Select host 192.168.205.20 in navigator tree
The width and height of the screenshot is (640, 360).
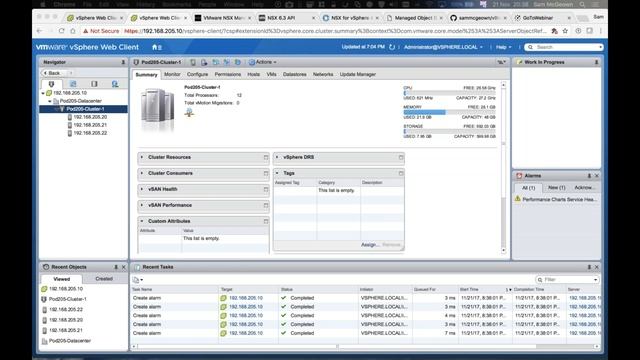(x=90, y=117)
